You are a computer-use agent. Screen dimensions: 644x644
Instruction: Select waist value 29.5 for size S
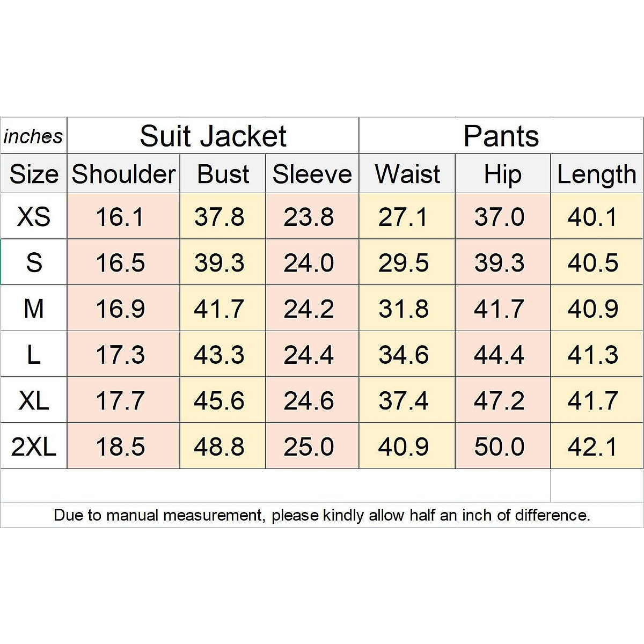(x=404, y=263)
